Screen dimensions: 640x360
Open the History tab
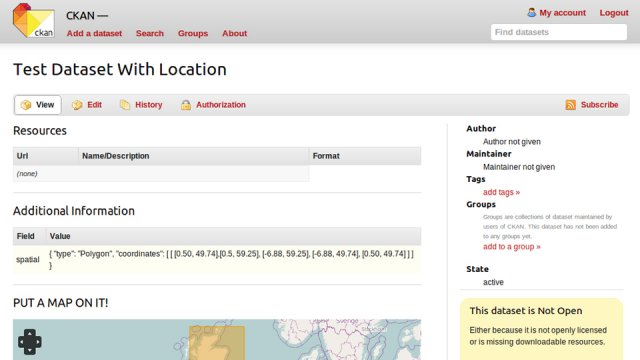click(141, 105)
